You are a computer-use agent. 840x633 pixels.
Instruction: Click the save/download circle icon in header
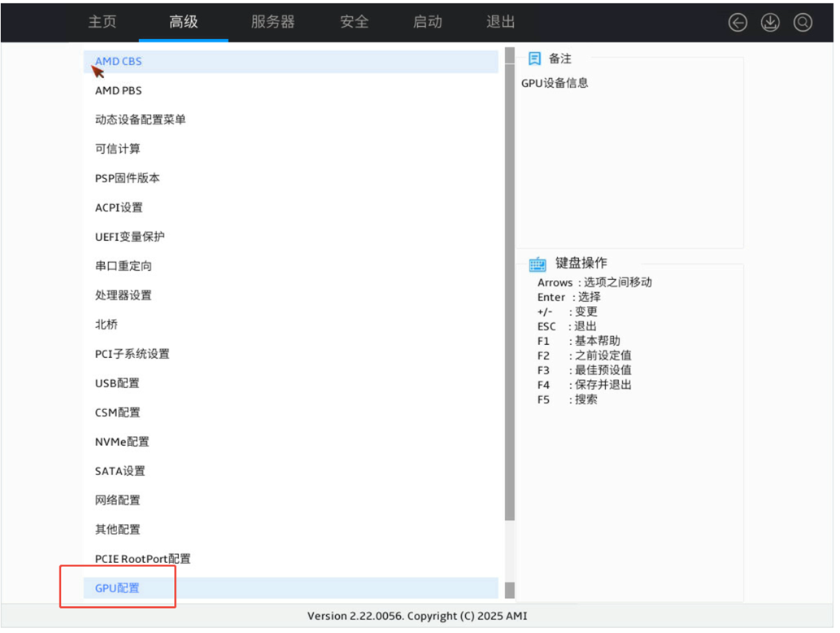click(x=770, y=23)
